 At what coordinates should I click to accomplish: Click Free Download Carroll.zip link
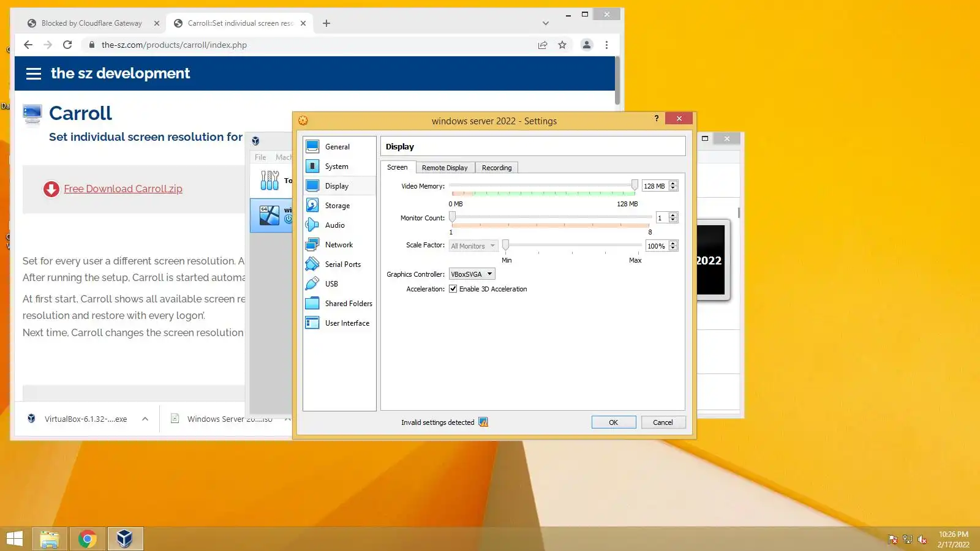pos(123,189)
